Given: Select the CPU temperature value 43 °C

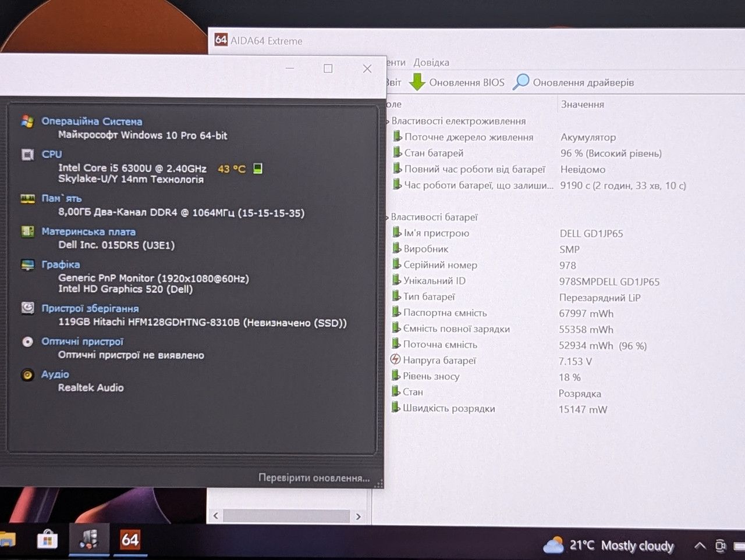Looking at the screenshot, I should click(232, 169).
